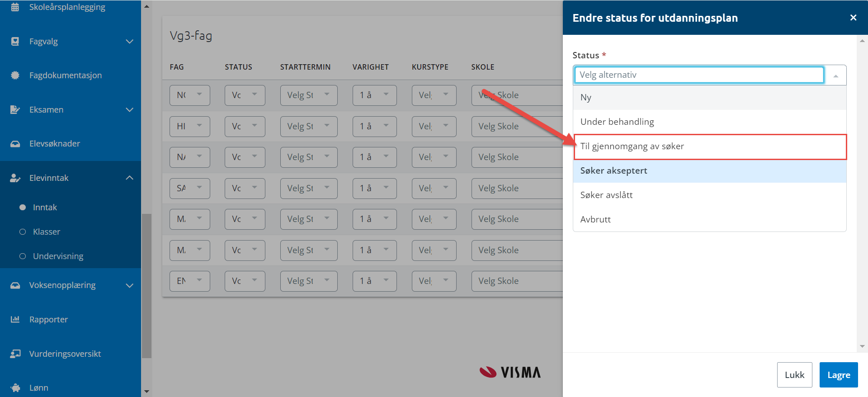868x397 pixels.
Task: Choose the Søker akseptert option
Action: 709,171
